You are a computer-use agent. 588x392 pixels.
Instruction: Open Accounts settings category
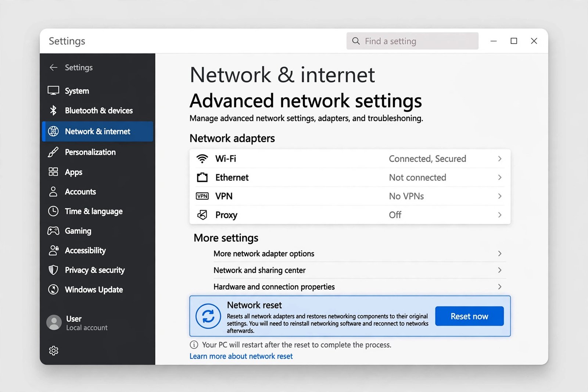(x=98, y=191)
